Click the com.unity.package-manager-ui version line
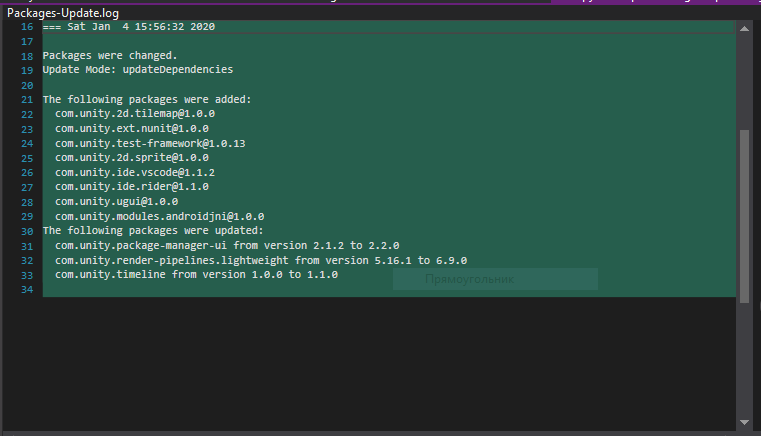 point(227,246)
